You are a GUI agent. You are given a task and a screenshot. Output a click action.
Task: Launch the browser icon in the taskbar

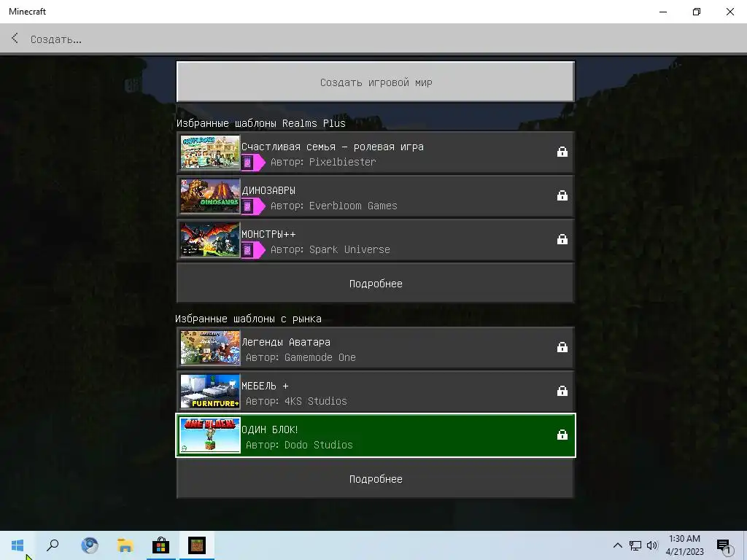[x=90, y=545]
